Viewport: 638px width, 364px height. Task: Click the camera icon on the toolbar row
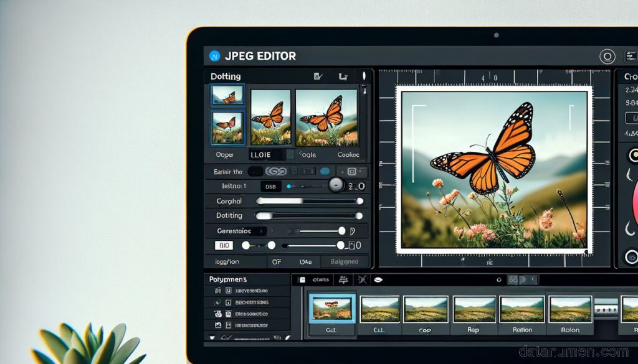pyautogui.click(x=351, y=171)
